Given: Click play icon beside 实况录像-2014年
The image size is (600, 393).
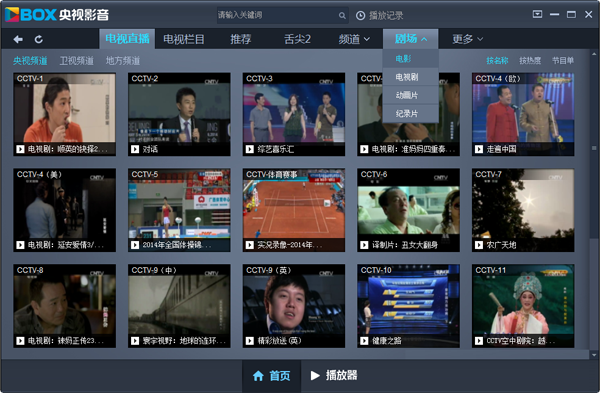Looking at the screenshot, I should click(249, 245).
